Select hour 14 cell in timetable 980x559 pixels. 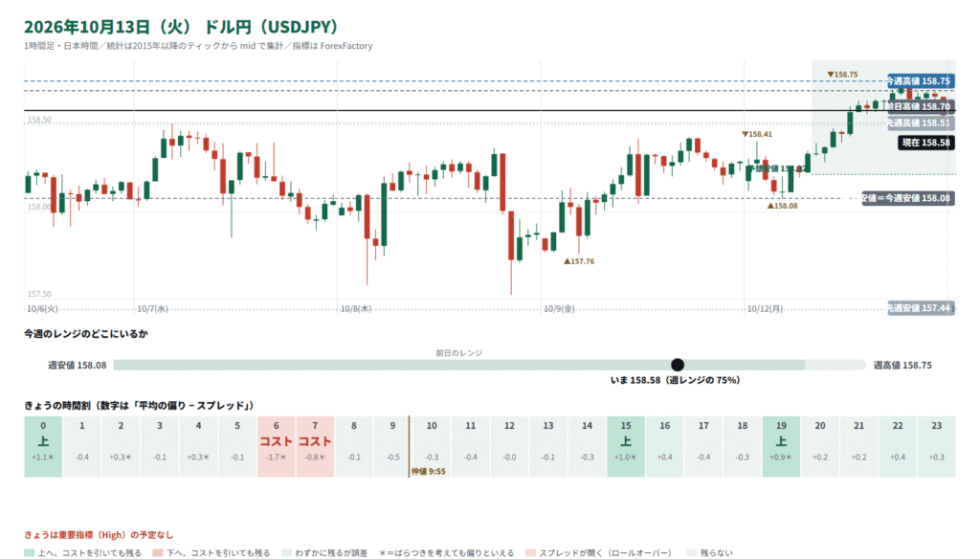pos(587,446)
